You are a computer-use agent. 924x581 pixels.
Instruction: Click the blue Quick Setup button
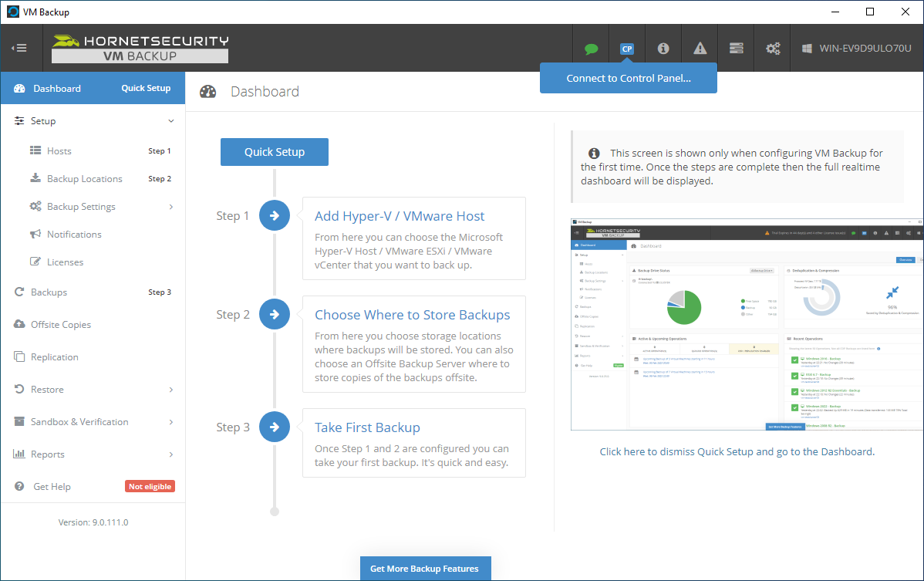pyautogui.click(x=275, y=152)
